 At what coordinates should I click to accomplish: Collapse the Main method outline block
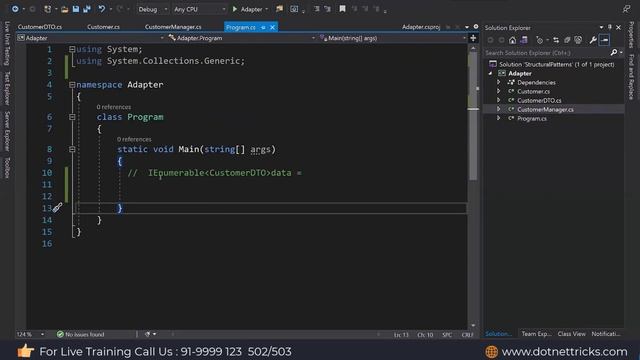[x=72, y=149]
